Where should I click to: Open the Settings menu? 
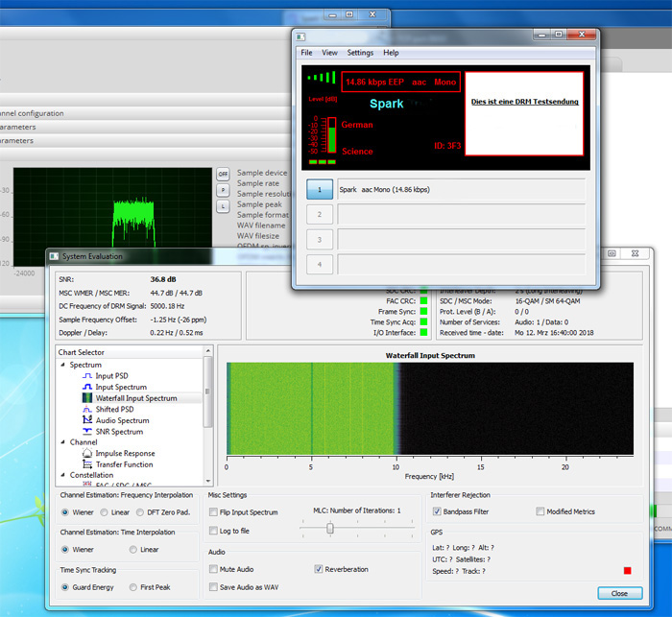click(x=360, y=53)
